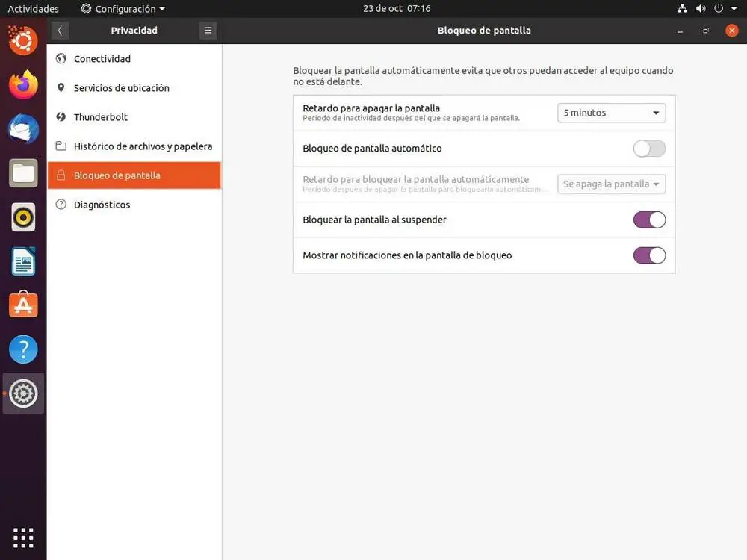Open the clock showing 23 de oct 07:16
The height and width of the screenshot is (560, 747).
(397, 8)
